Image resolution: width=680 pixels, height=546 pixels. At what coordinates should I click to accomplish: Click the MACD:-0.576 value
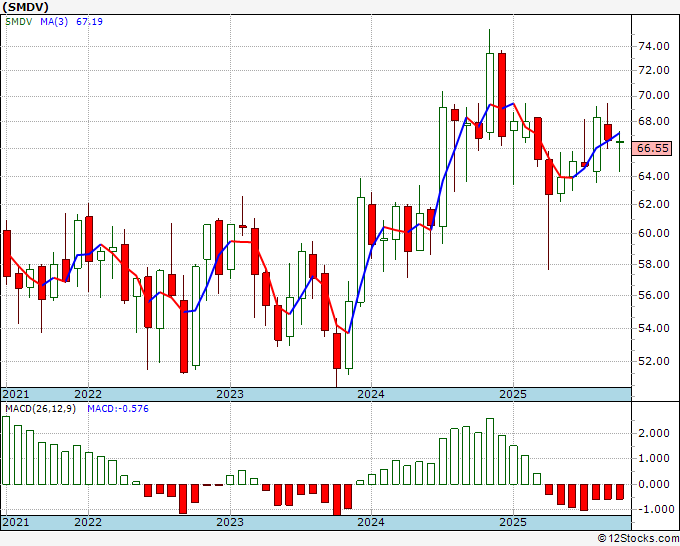(118, 409)
